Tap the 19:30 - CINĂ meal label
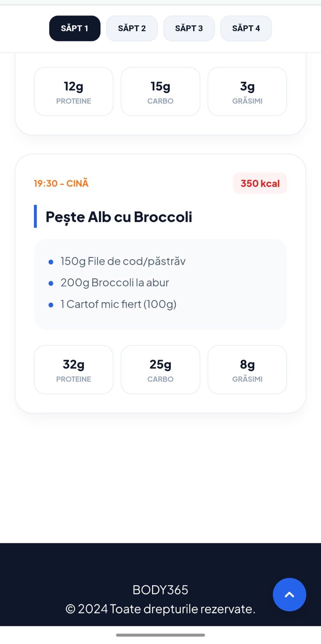 tap(61, 183)
